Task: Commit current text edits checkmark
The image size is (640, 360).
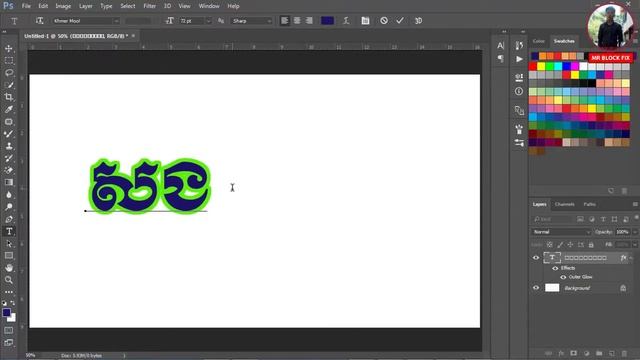Action: pos(400,21)
